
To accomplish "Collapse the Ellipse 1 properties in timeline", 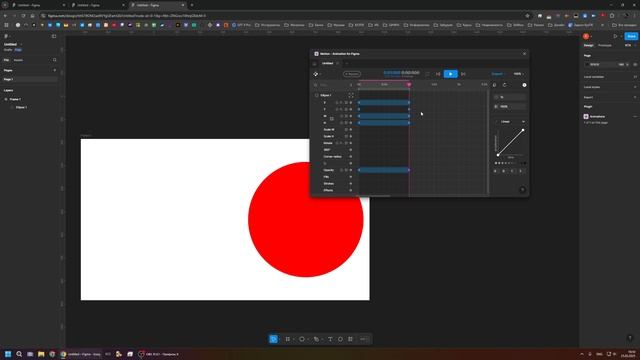I will tap(351, 95).
